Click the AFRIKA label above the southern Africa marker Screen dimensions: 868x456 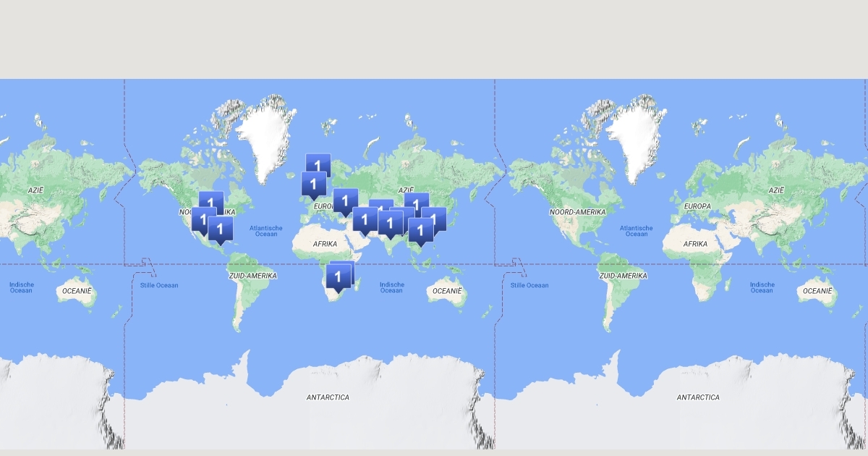click(325, 245)
